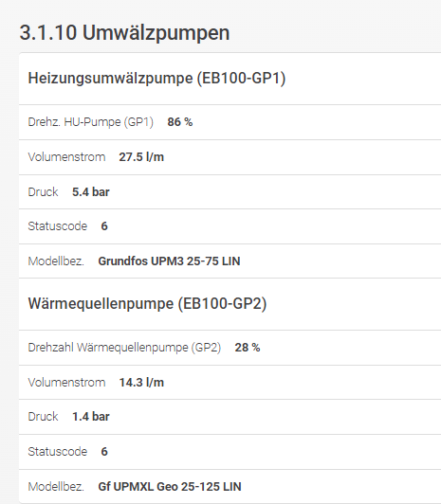This screenshot has width=441, height=504.
Task: Click the Statuscode row of pump GP2
Action: pyautogui.click(x=230, y=452)
